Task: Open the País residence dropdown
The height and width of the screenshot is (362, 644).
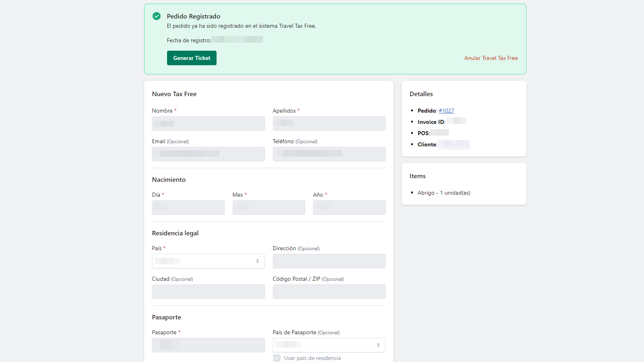Action: [x=208, y=261]
